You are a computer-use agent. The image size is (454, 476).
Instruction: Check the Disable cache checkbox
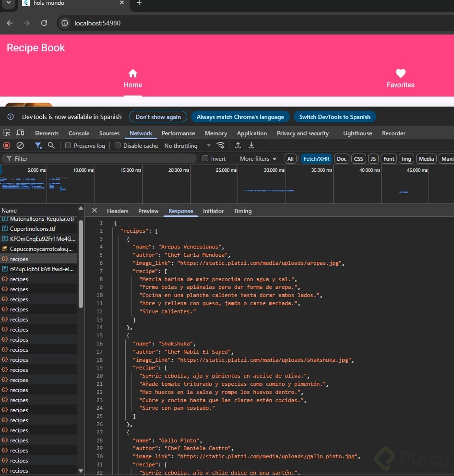coord(118,146)
